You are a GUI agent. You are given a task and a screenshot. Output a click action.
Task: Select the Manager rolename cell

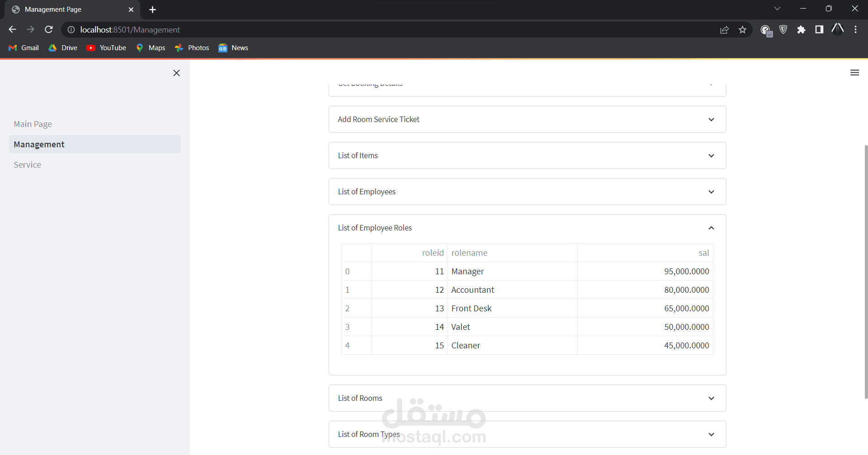[512, 272]
